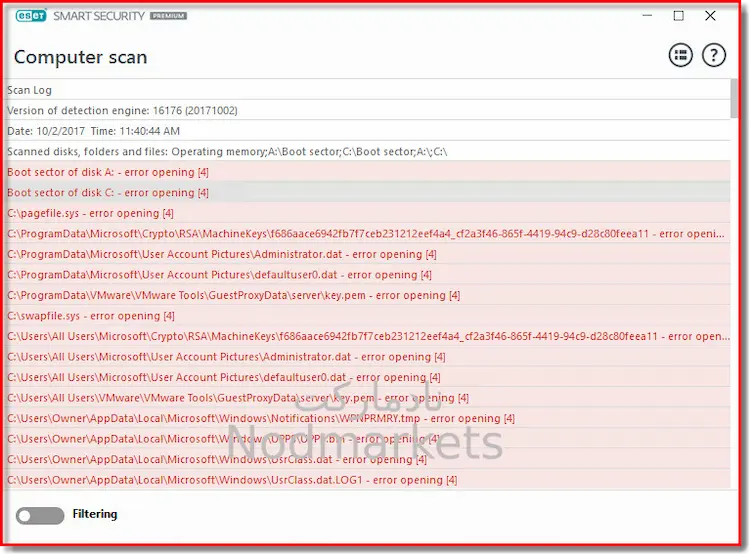Select the Notifications\WPNPRMRY.tmp error row
Viewport: 750px width, 554px height.
[367, 419]
